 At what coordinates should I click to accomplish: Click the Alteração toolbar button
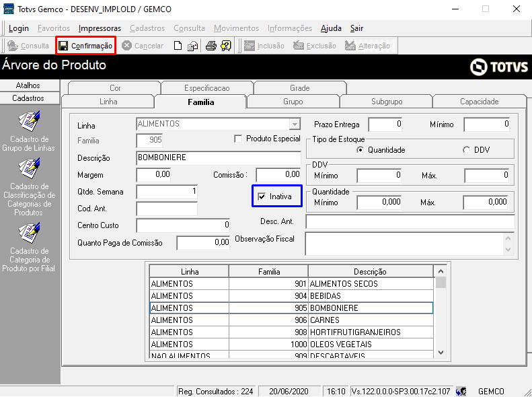click(367, 46)
